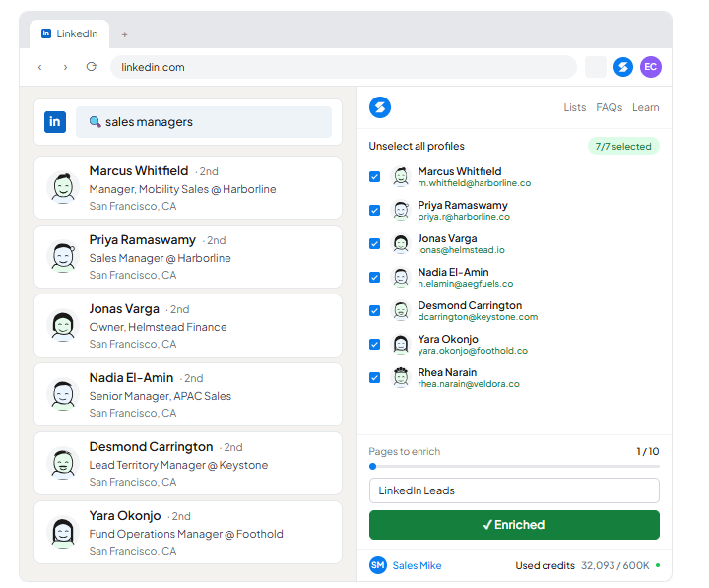
Task: Click Marcus Whitfield's avatar in search results
Action: [x=63, y=188]
